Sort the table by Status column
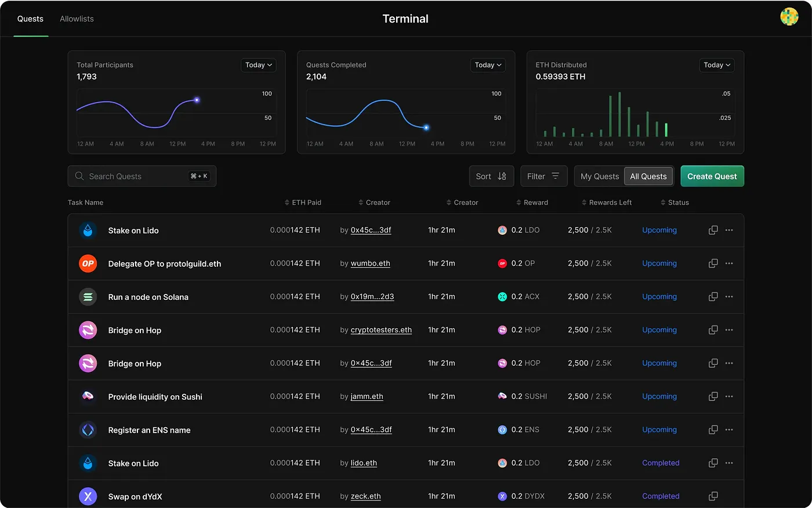812x508 pixels. pyautogui.click(x=675, y=202)
